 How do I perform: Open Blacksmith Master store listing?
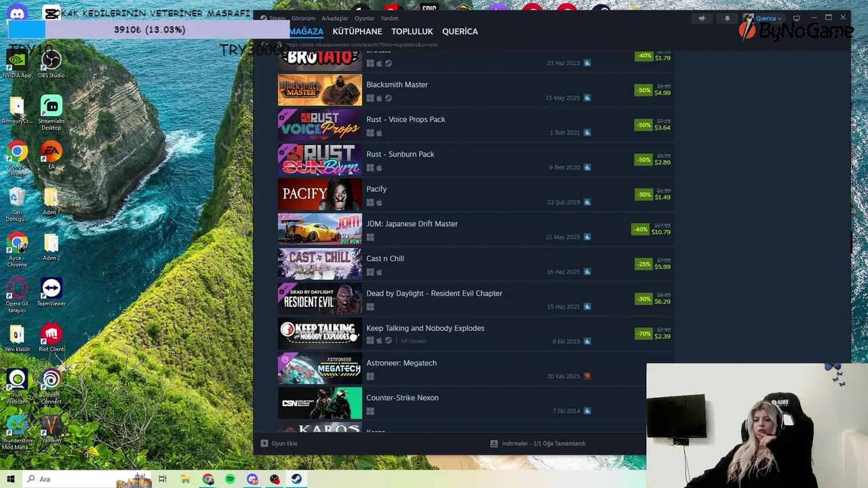coord(476,90)
